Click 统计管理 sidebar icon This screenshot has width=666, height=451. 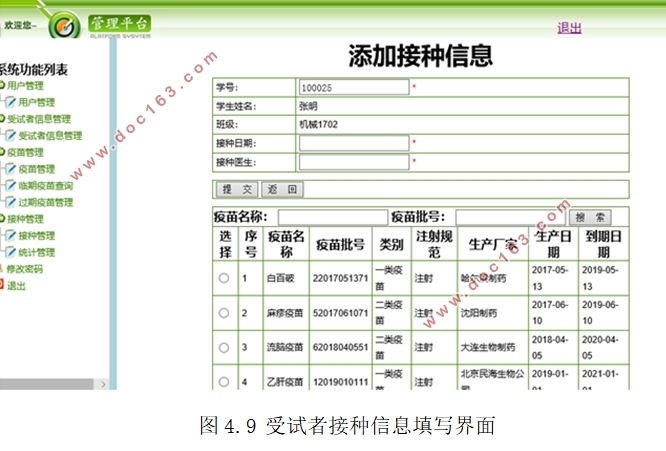click(x=10, y=252)
